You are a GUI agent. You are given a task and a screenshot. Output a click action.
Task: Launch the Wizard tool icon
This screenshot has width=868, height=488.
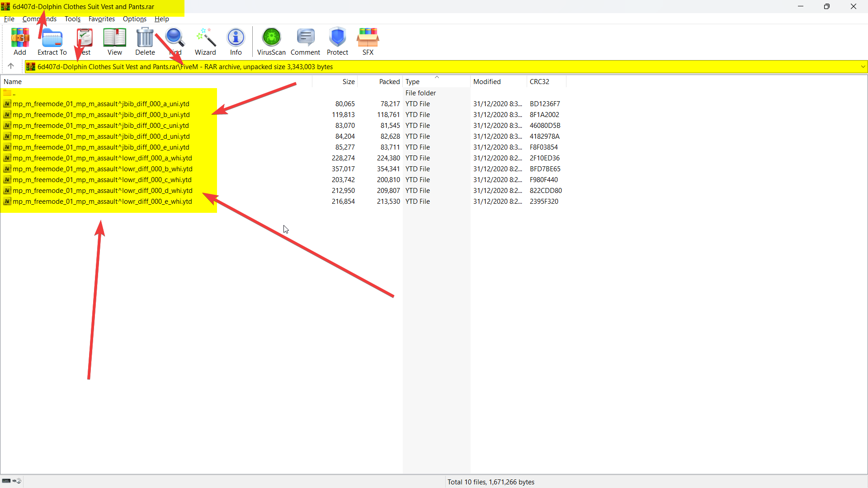click(205, 41)
